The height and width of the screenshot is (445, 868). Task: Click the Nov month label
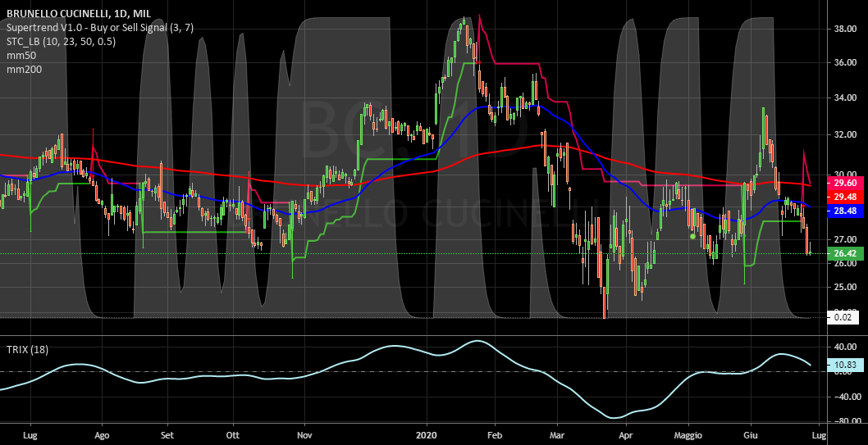[304, 436]
